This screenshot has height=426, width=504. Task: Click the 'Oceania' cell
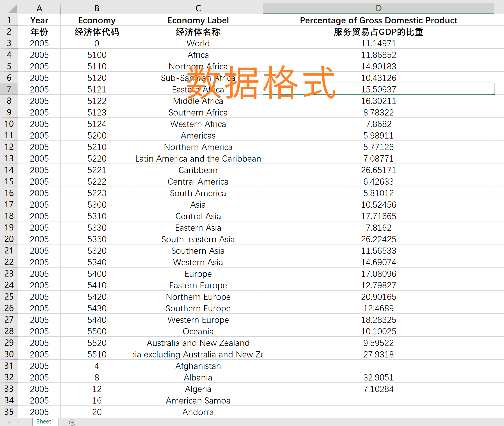198,331
